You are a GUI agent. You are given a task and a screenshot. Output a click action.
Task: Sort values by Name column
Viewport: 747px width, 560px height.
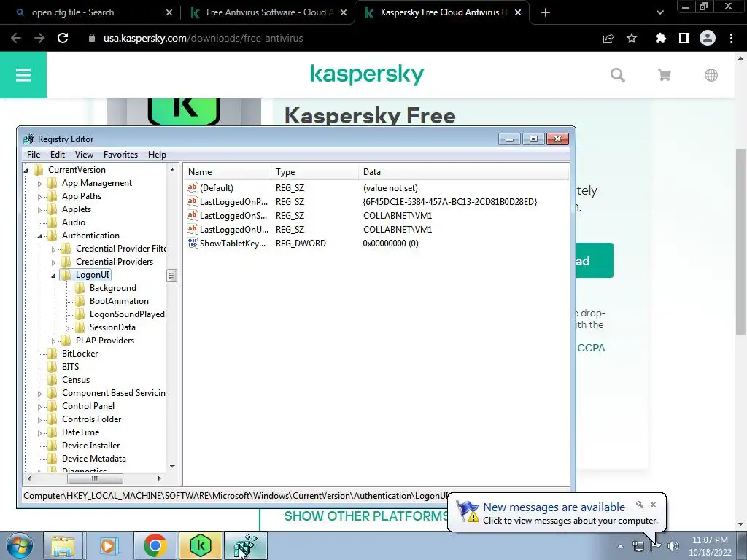point(228,172)
